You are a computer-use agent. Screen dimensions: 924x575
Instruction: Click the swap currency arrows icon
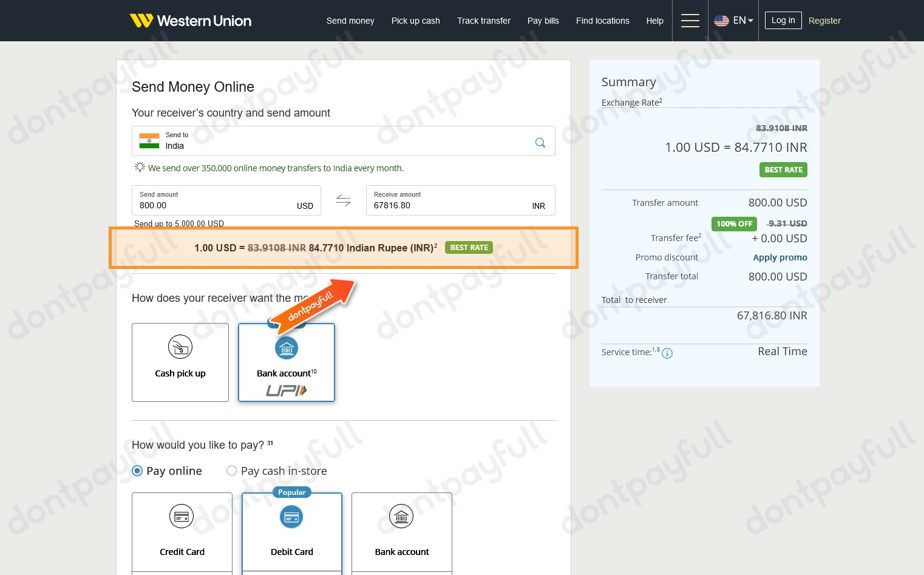click(344, 200)
